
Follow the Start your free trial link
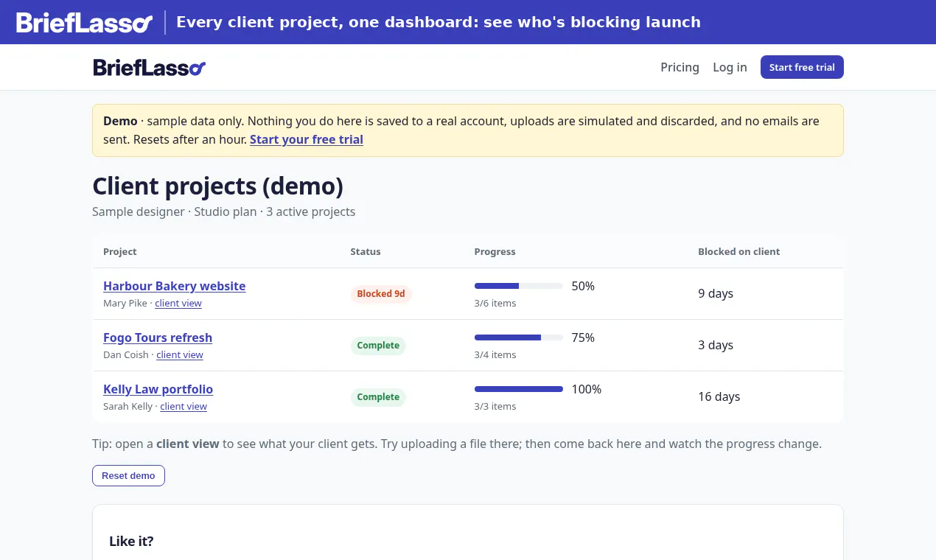[x=307, y=139]
